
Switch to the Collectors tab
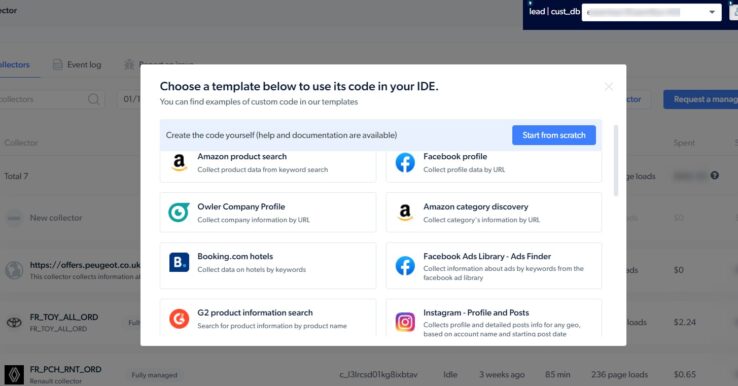(14, 64)
